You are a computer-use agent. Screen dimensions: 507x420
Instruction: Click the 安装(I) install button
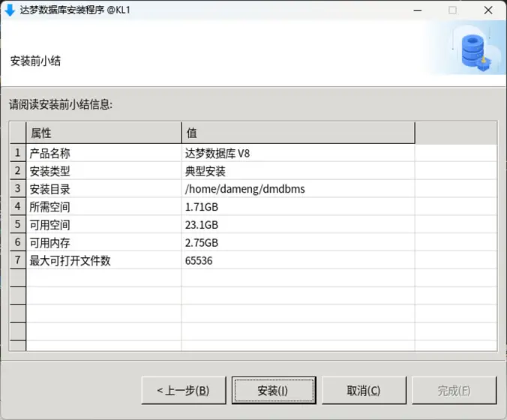point(274,390)
